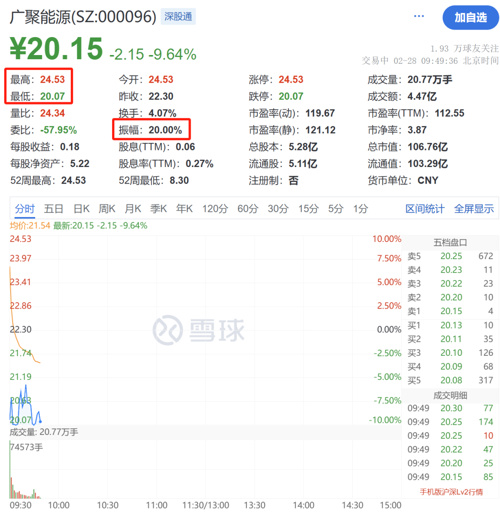The image size is (500, 514).
Task: Click the 09:49 trade with volume 85
Action: pos(450,477)
